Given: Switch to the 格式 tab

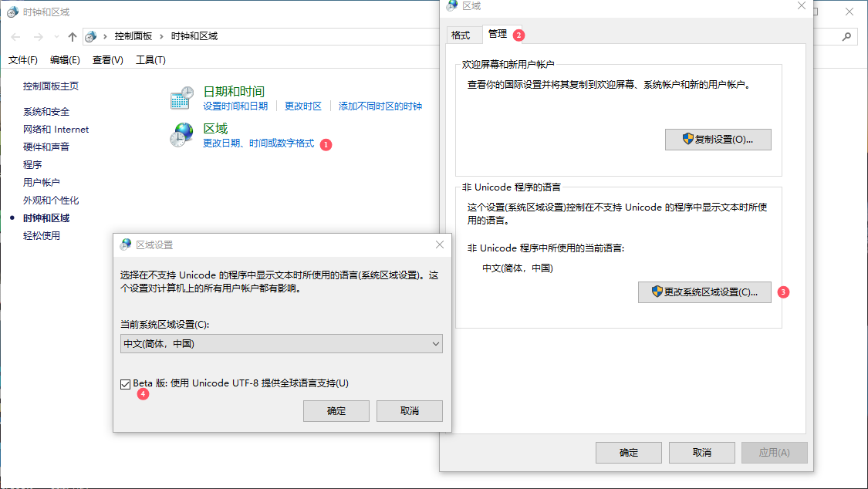Looking at the screenshot, I should pyautogui.click(x=461, y=35).
